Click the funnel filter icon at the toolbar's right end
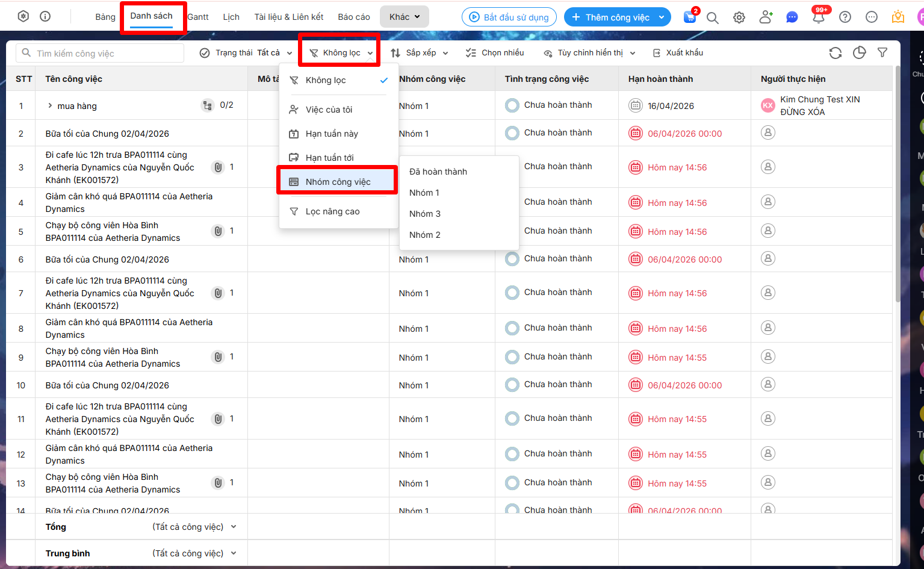This screenshot has width=924, height=569. (882, 53)
